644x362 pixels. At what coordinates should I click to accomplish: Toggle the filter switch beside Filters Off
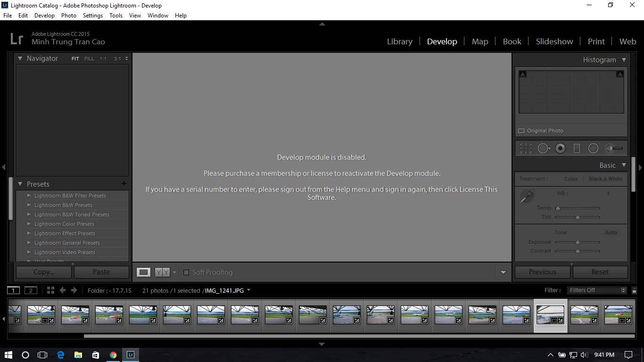click(x=634, y=290)
